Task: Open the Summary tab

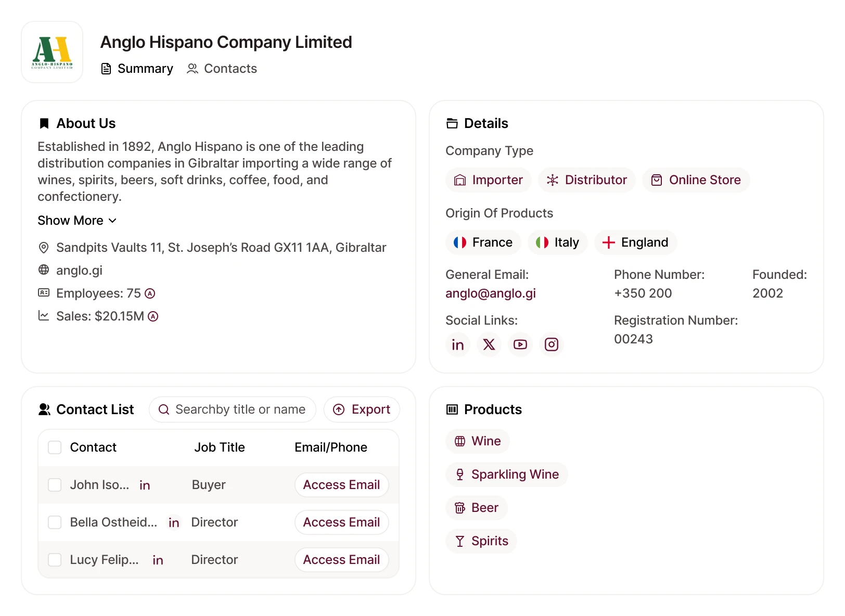Action: click(x=137, y=69)
